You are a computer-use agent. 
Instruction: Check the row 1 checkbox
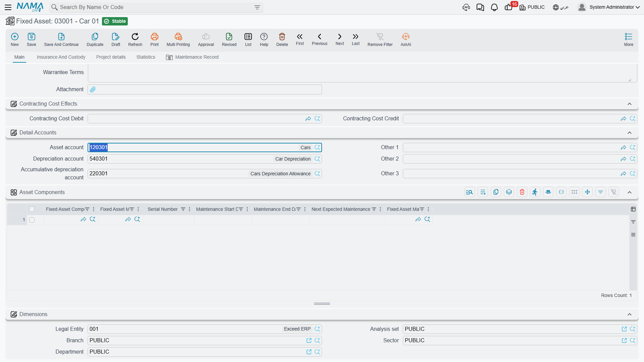(32, 220)
